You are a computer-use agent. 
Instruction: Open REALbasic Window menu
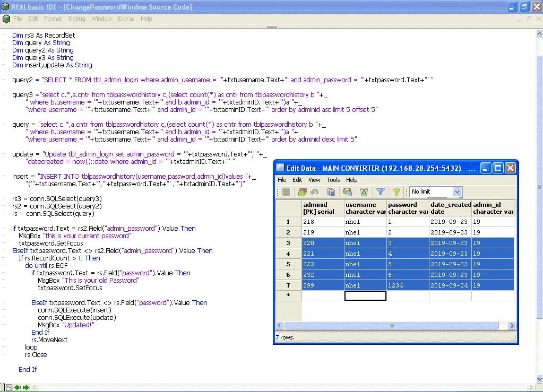pyautogui.click(x=101, y=19)
